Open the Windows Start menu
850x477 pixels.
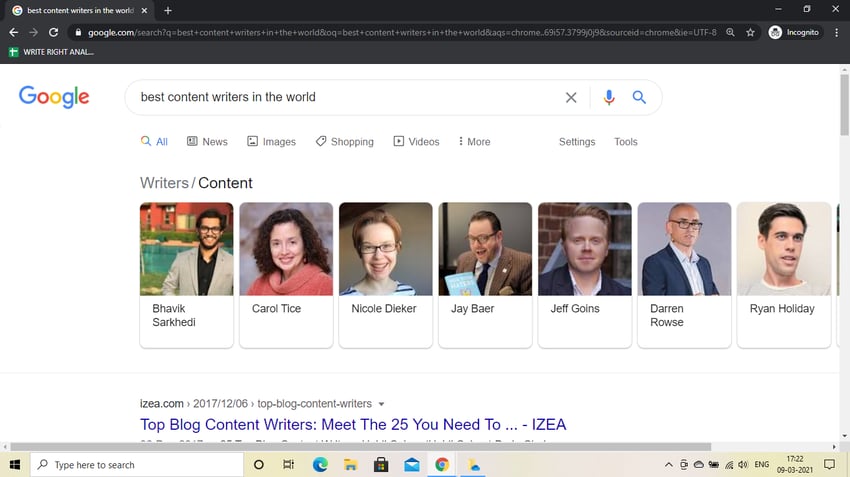coord(15,465)
